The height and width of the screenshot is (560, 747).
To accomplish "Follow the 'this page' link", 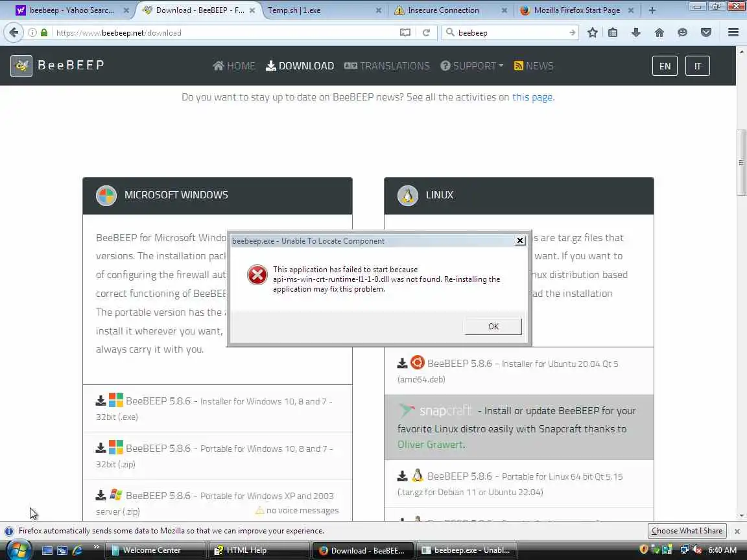I will (532, 97).
